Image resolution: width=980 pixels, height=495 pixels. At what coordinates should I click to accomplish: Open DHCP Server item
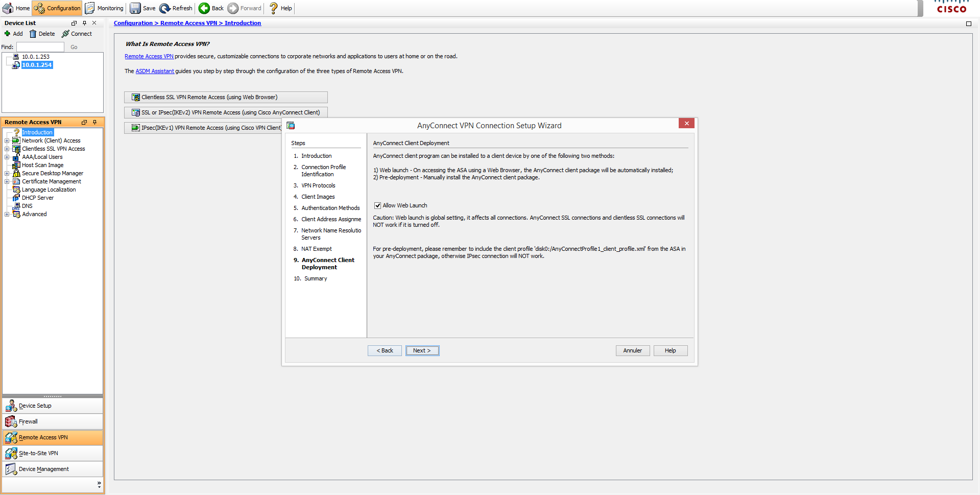click(x=38, y=198)
